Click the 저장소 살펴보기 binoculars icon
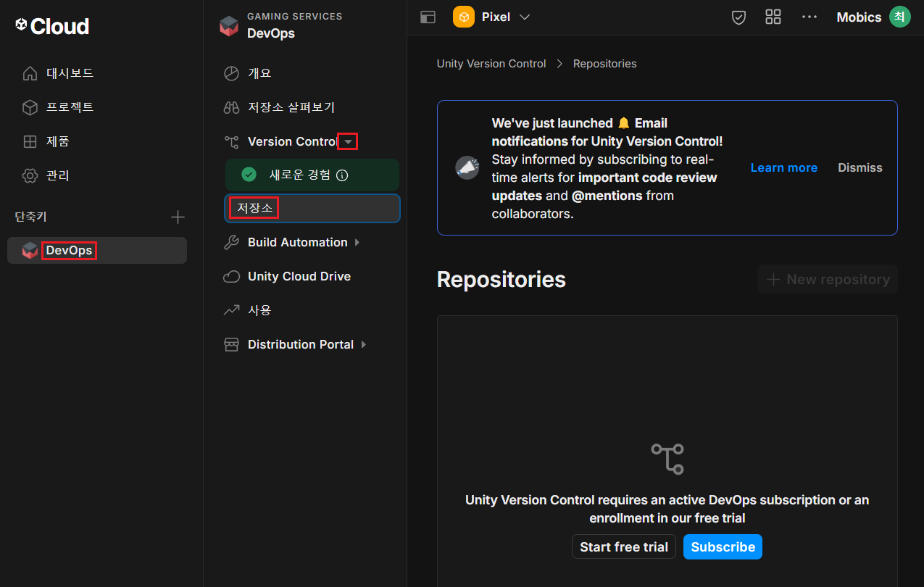This screenshot has width=924, height=587. tap(231, 107)
